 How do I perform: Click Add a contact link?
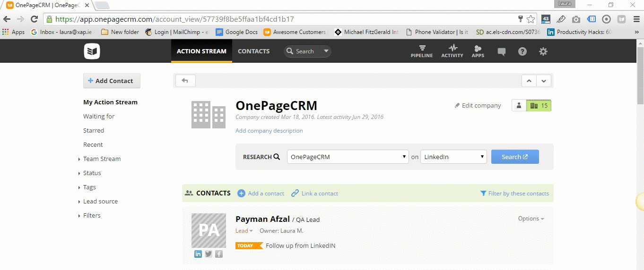(261, 193)
